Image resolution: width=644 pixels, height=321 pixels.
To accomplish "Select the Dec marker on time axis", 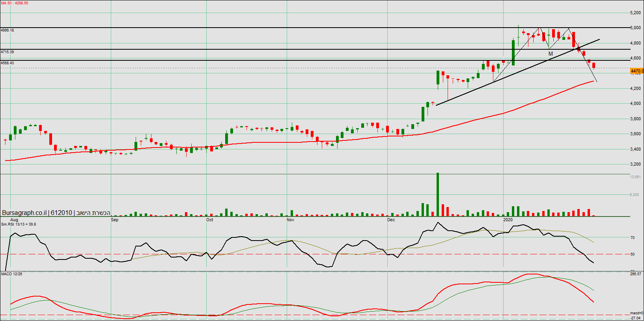I will [x=391, y=220].
